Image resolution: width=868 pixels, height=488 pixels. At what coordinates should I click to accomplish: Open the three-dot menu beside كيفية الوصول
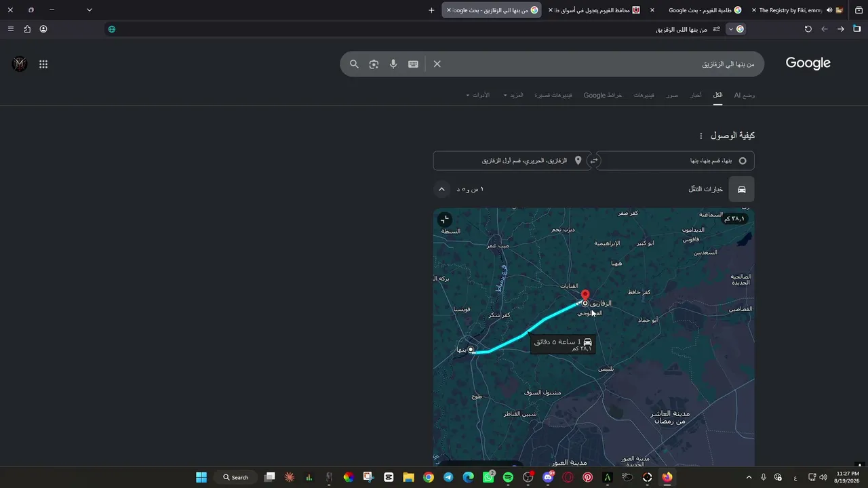701,136
